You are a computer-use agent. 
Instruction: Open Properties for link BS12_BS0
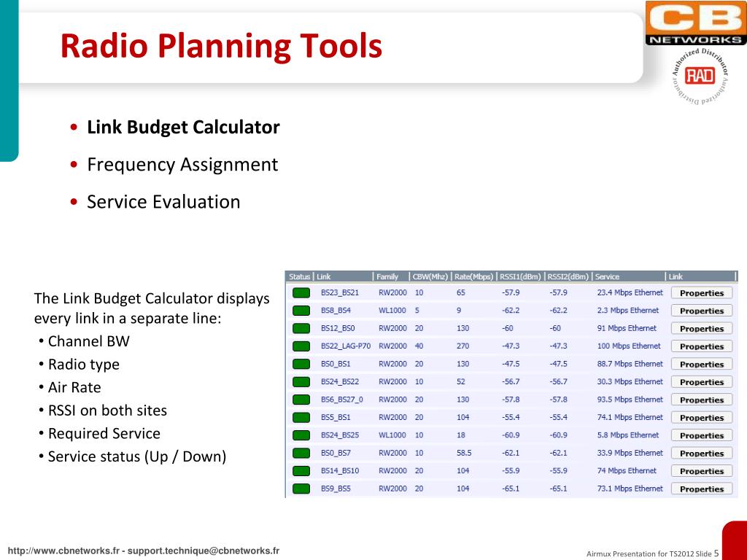click(701, 329)
